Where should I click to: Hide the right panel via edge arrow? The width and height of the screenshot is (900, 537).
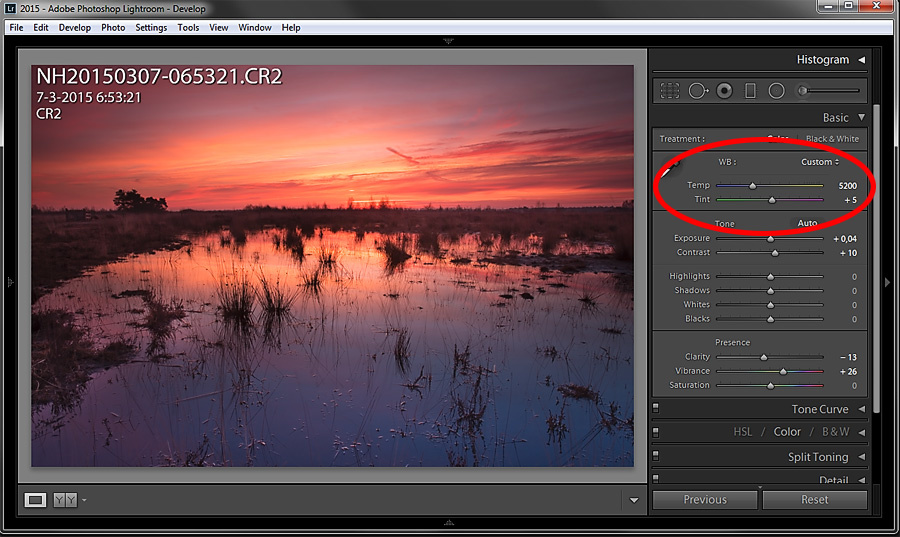(887, 282)
